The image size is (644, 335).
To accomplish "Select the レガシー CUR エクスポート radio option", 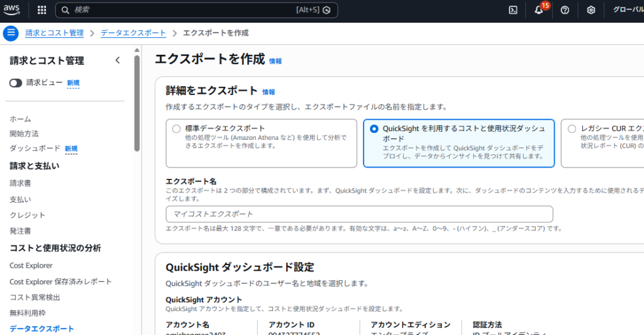I will (572, 128).
